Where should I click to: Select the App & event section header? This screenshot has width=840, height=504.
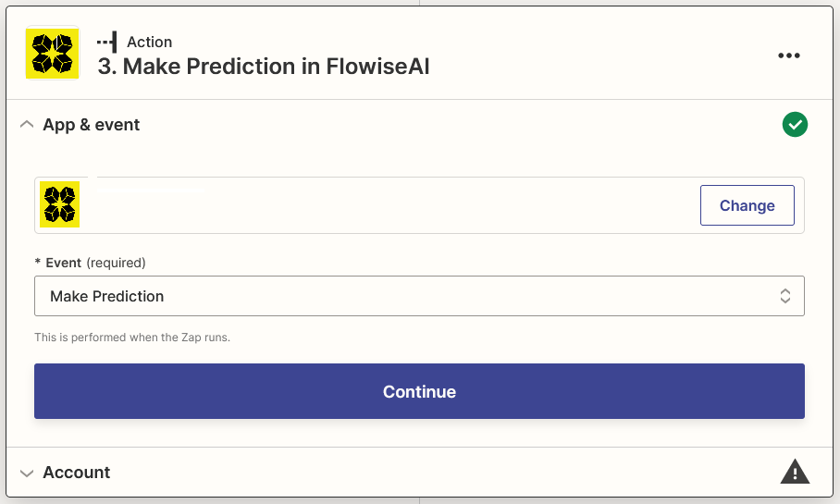pos(92,125)
